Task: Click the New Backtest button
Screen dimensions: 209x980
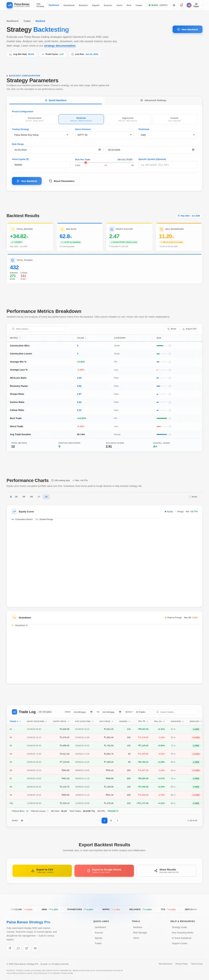Action: click(187, 29)
